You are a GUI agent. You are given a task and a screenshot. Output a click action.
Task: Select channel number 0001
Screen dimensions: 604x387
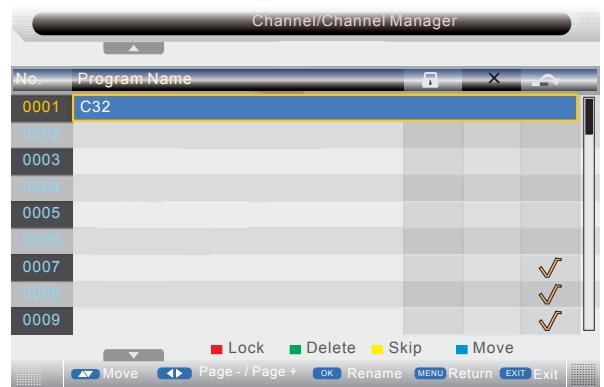click(42, 107)
